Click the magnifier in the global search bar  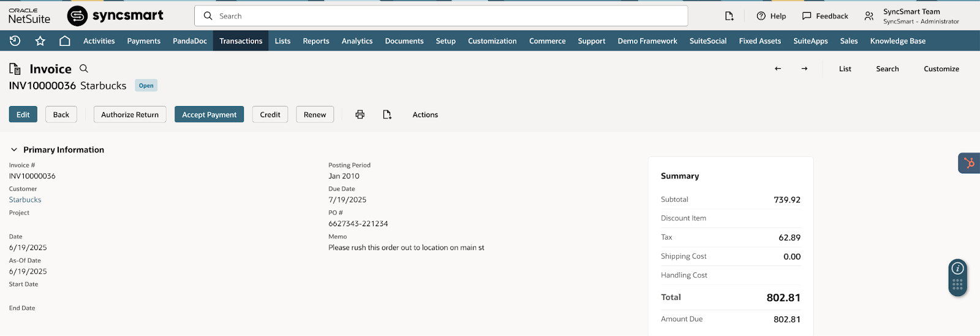208,16
